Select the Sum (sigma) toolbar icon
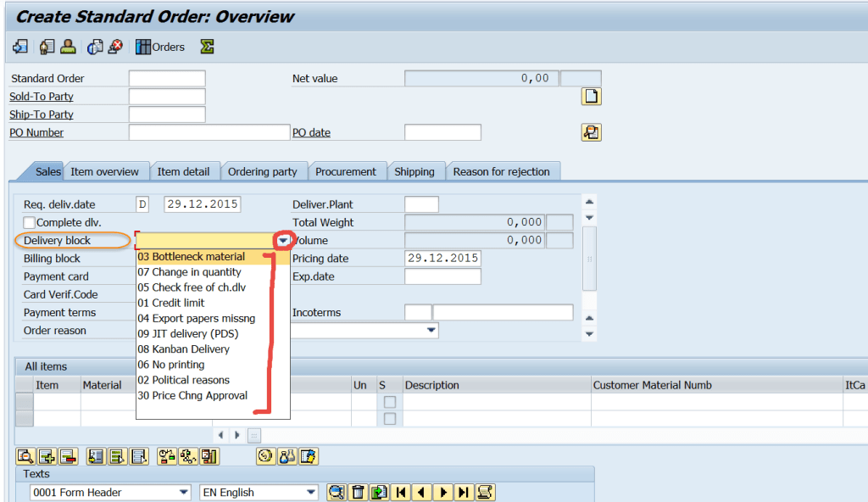The image size is (868, 502). coord(206,47)
